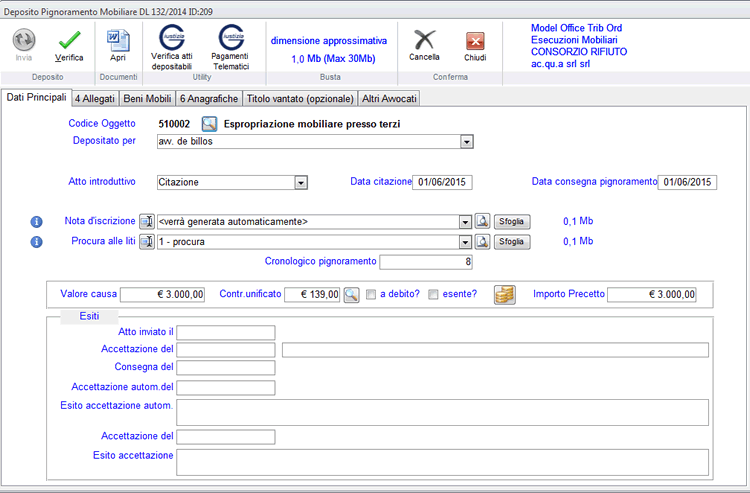Click the Cancella X icon

pyautogui.click(x=424, y=40)
